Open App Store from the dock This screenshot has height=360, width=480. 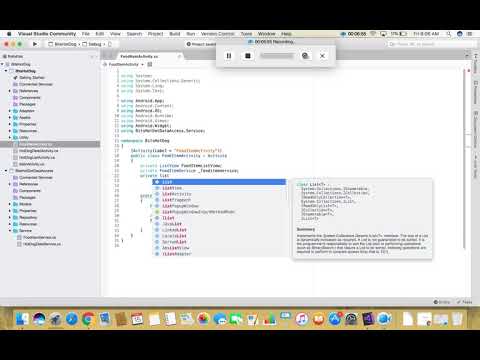pos(335,319)
